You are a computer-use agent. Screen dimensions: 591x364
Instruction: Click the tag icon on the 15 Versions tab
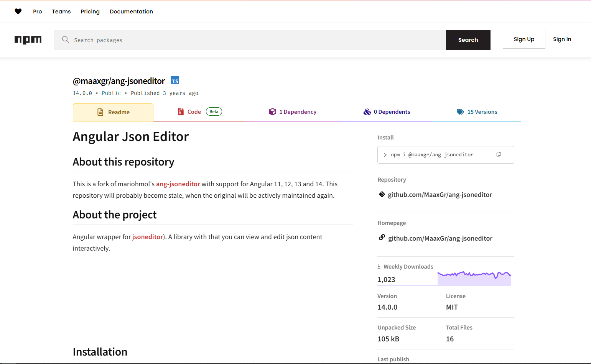(x=460, y=111)
